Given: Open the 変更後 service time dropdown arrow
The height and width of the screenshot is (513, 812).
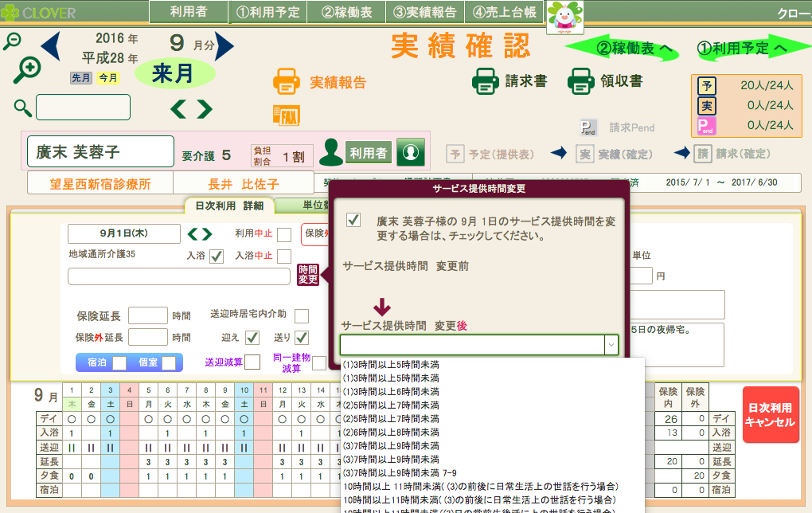Looking at the screenshot, I should [x=611, y=345].
